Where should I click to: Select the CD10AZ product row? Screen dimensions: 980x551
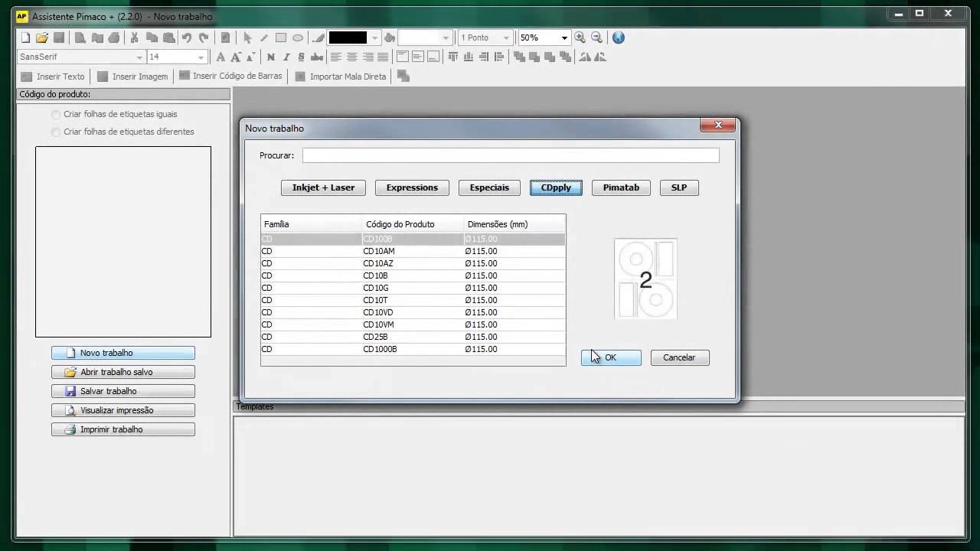[x=413, y=263]
